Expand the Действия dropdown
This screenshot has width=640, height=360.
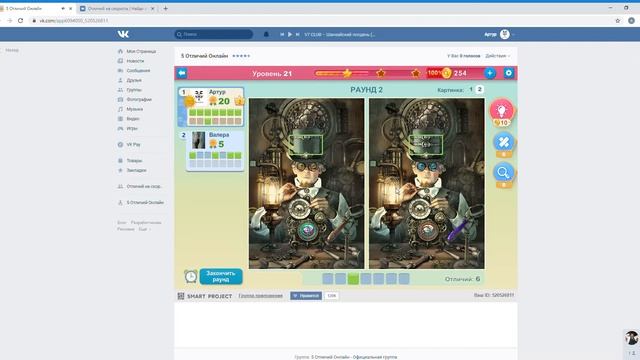coord(497,56)
